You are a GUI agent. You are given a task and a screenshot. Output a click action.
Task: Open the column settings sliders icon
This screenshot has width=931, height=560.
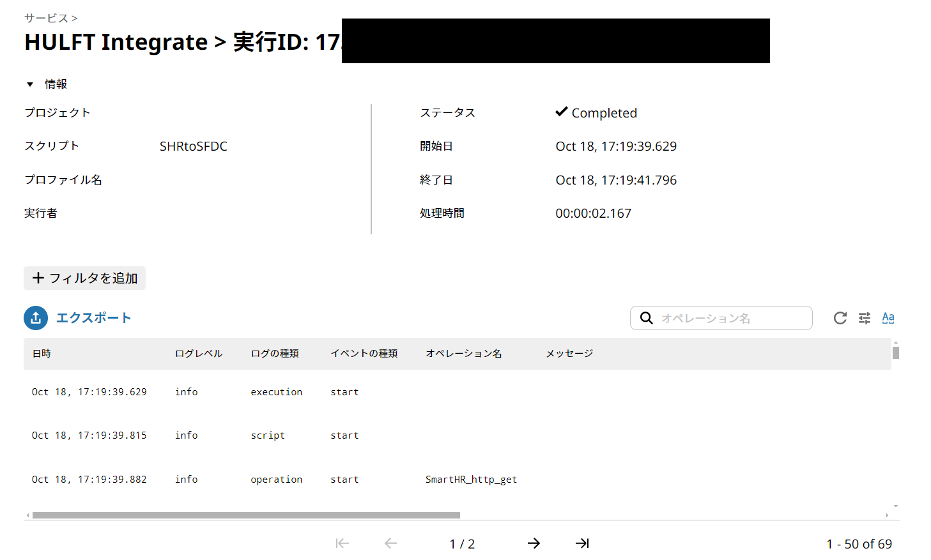click(x=864, y=318)
